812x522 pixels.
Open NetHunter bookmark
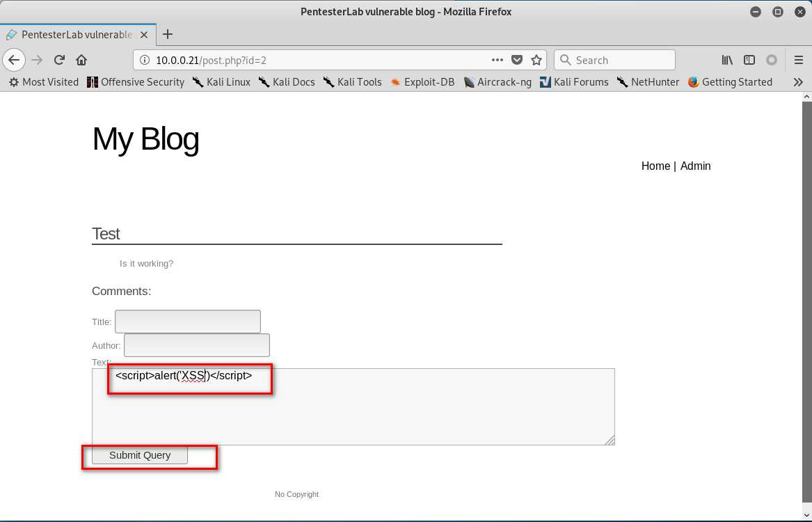[x=648, y=82]
